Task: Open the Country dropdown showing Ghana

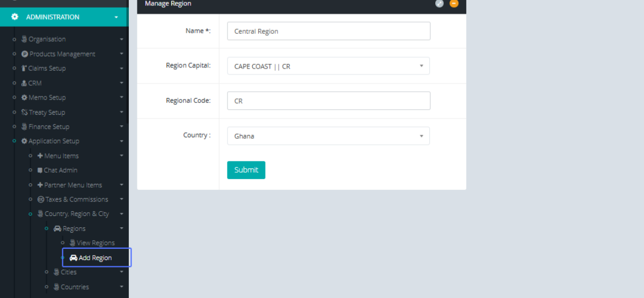Action: tap(328, 136)
